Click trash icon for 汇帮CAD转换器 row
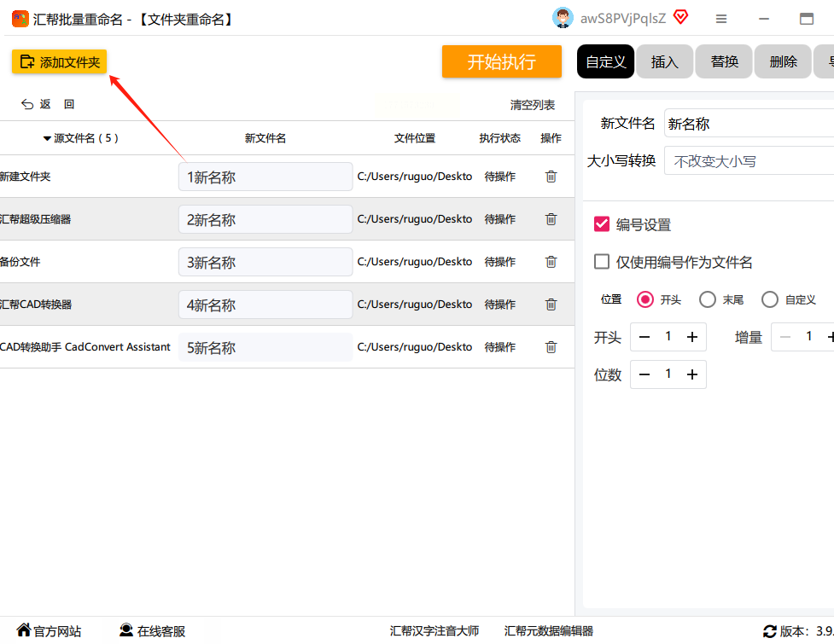The height and width of the screenshot is (644, 834). [x=551, y=305]
